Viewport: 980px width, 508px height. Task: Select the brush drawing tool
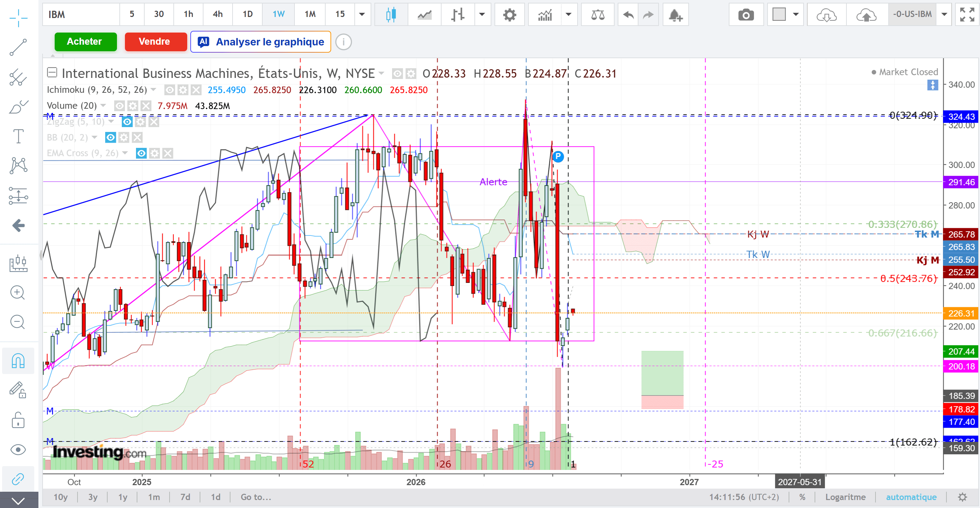pos(18,107)
